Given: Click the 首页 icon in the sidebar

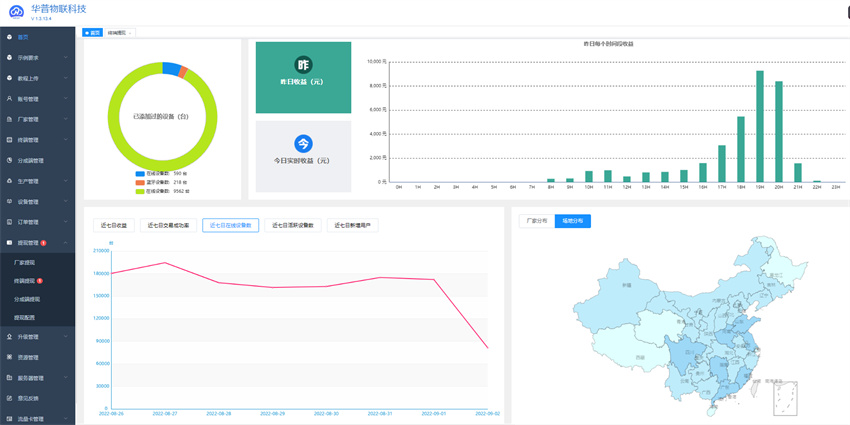Looking at the screenshot, I should pyautogui.click(x=10, y=37).
